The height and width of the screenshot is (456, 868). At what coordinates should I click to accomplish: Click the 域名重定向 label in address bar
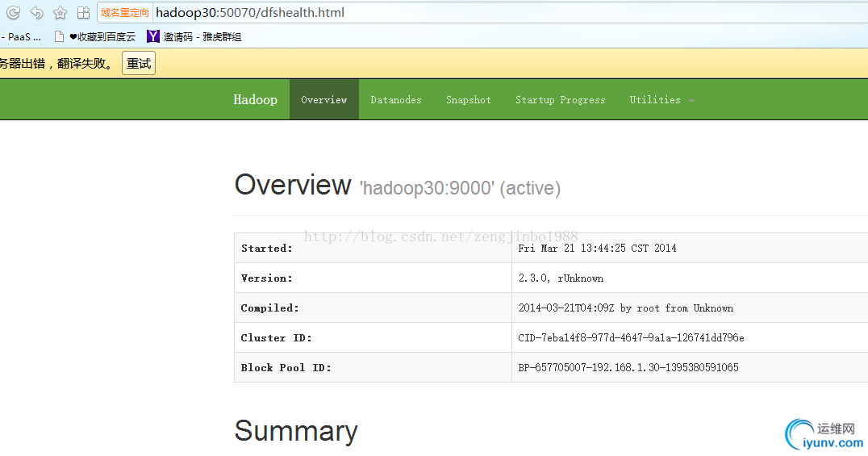pyautogui.click(x=124, y=13)
